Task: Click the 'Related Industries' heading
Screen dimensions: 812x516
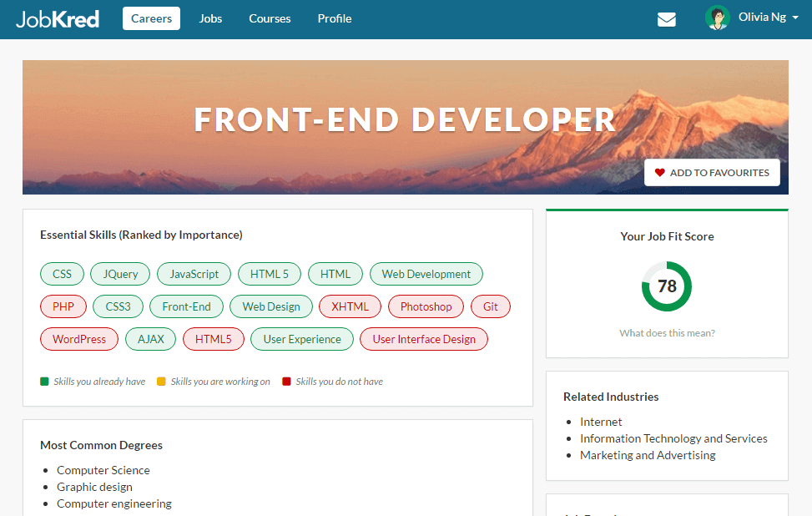Action: [x=611, y=397]
